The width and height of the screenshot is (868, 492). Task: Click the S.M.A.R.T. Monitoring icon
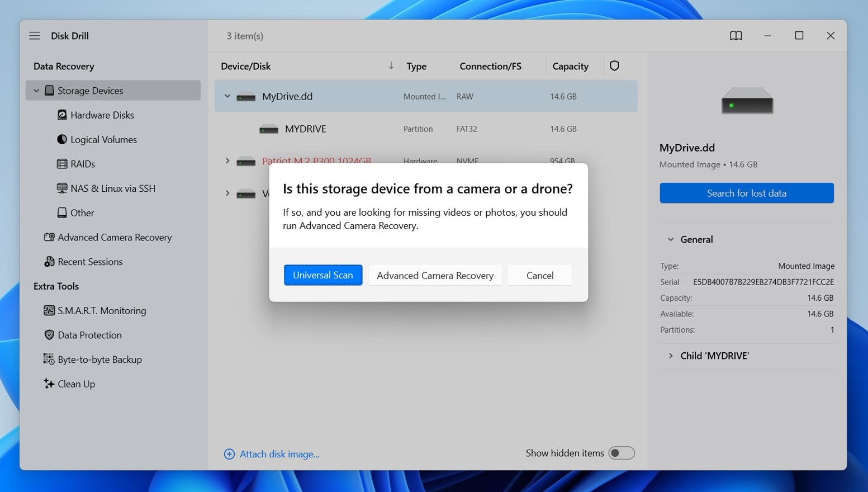[49, 310]
